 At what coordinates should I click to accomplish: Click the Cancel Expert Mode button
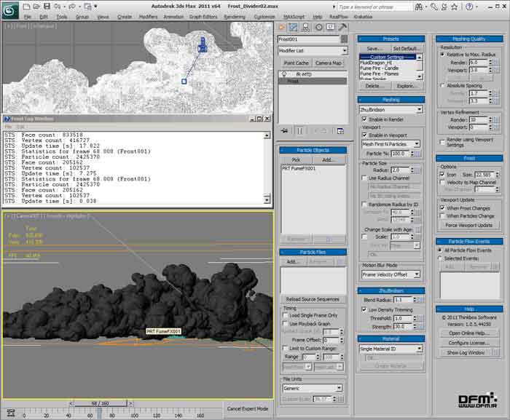(x=248, y=408)
